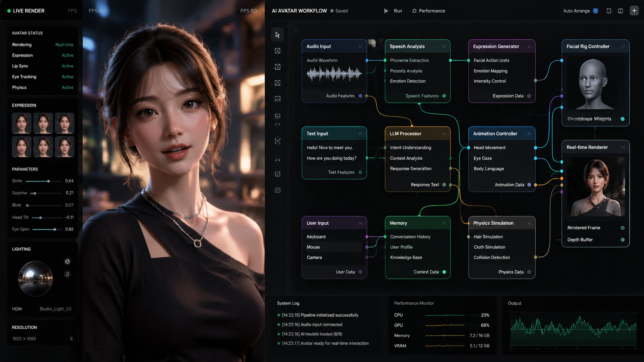Select the cursor pointer tool in canvas toolbar
The width and height of the screenshot is (644, 362).
277,35
